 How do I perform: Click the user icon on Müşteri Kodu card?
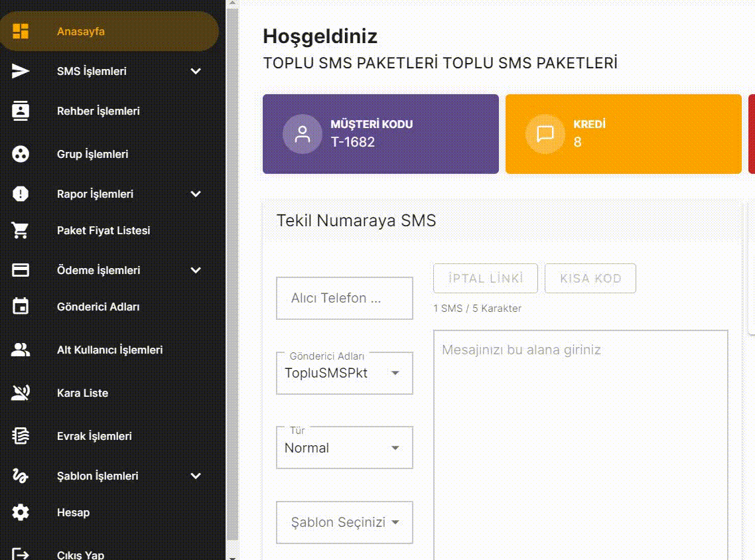[302, 134]
